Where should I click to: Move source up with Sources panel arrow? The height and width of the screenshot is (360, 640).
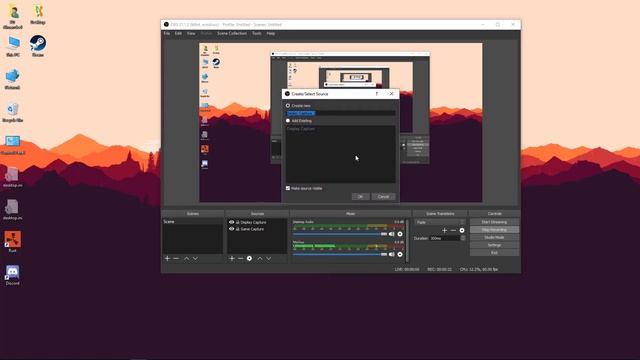[x=260, y=258]
